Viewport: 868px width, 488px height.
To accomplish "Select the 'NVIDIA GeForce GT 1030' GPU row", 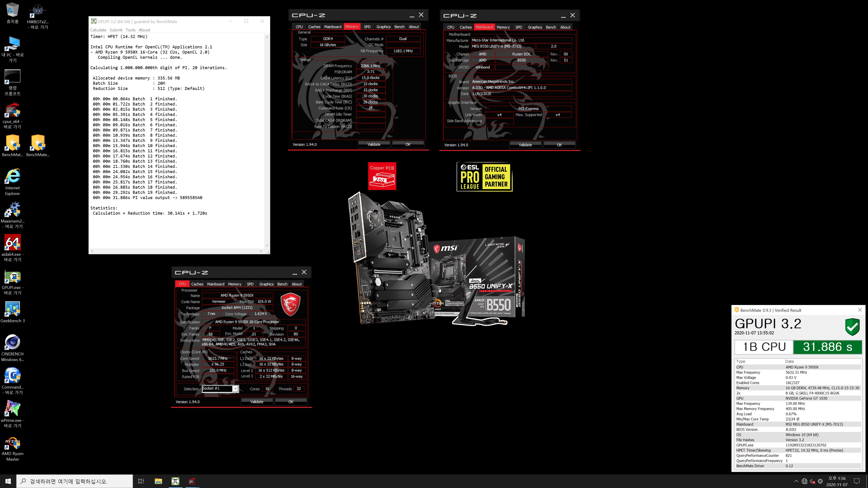I will click(x=797, y=398).
